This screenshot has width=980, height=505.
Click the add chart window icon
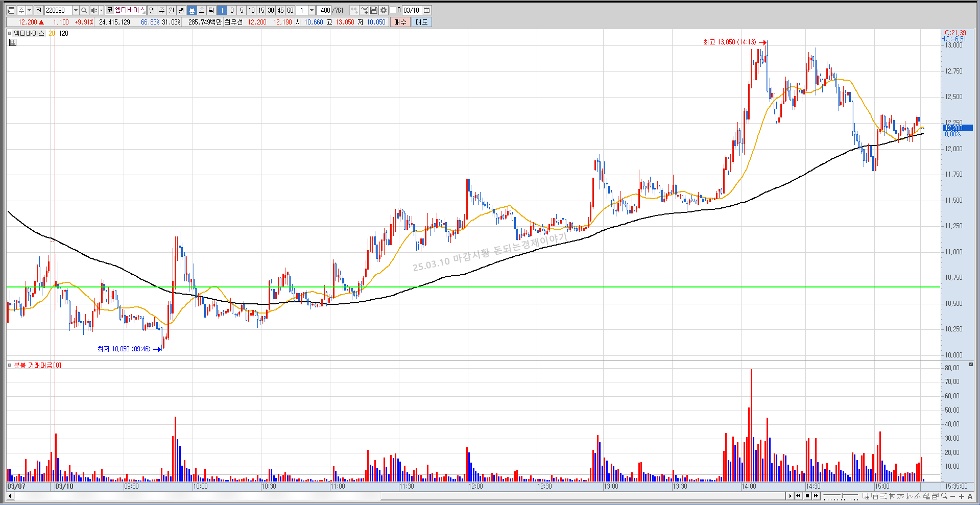point(866,496)
